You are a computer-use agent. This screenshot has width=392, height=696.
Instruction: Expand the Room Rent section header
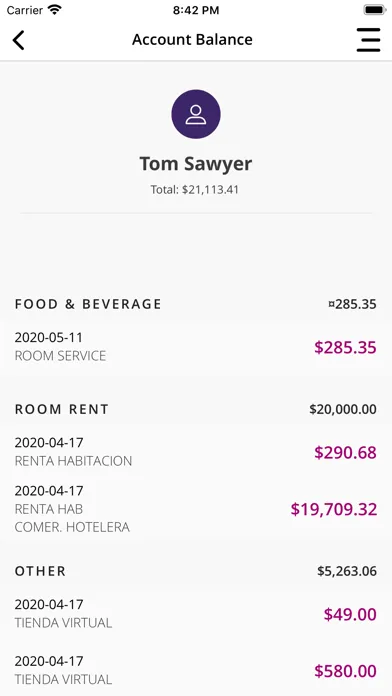[196, 409]
